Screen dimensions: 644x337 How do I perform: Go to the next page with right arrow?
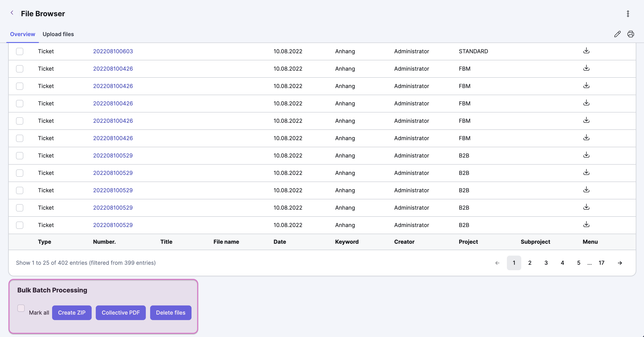pyautogui.click(x=620, y=263)
